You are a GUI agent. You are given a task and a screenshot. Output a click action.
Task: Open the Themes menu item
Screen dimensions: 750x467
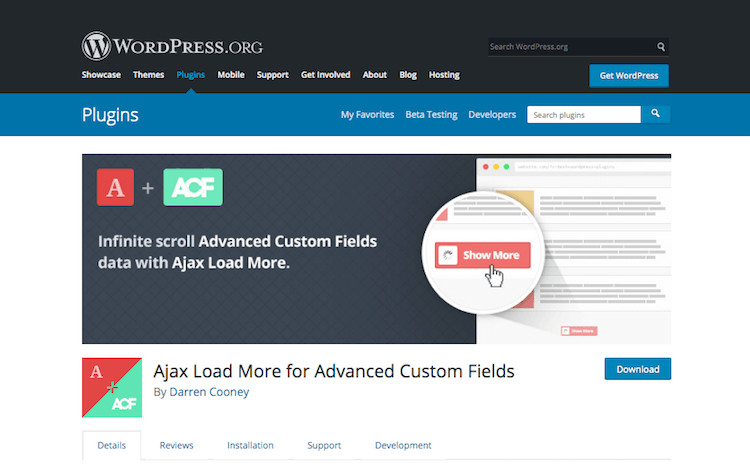(x=148, y=75)
